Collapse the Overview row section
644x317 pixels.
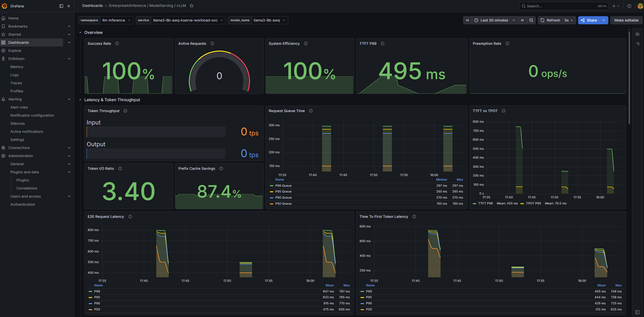[x=80, y=32]
